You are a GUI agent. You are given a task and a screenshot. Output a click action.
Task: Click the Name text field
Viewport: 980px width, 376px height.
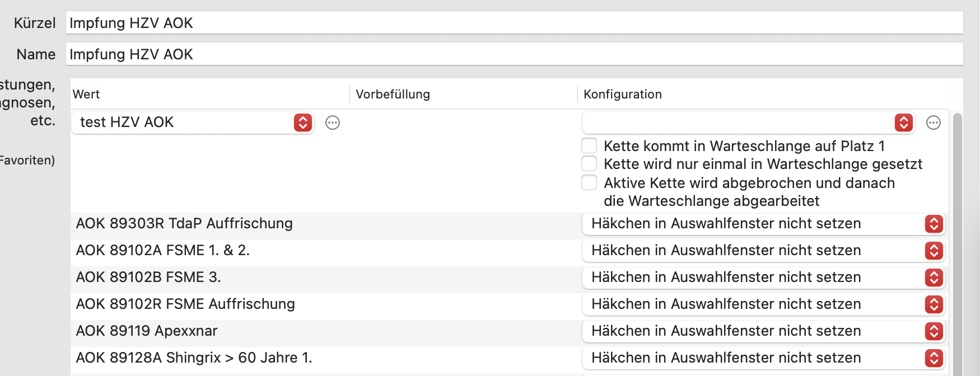[514, 54]
